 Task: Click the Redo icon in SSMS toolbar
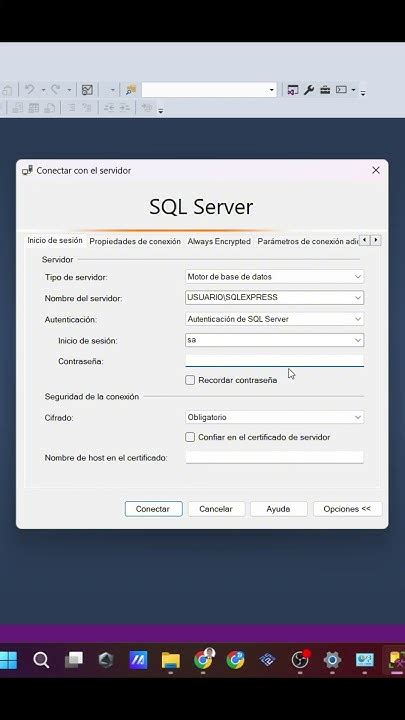[x=56, y=90]
